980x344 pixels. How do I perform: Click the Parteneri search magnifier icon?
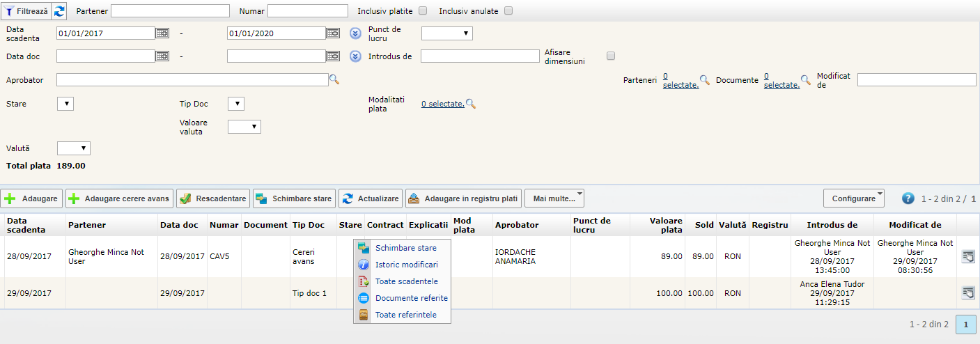[705, 80]
